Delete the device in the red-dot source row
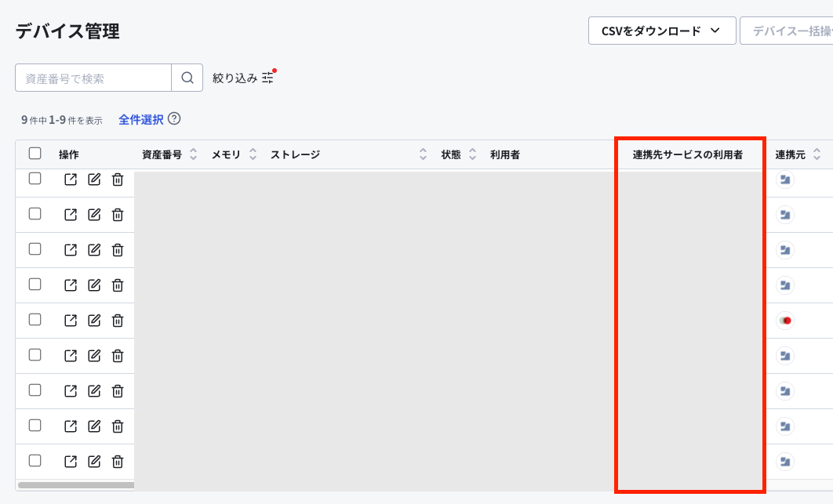 pyautogui.click(x=118, y=321)
